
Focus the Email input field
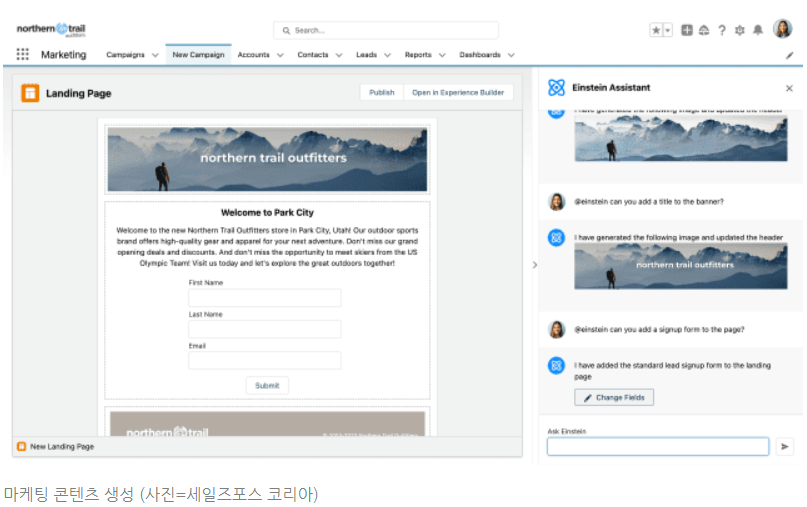pyautogui.click(x=265, y=360)
